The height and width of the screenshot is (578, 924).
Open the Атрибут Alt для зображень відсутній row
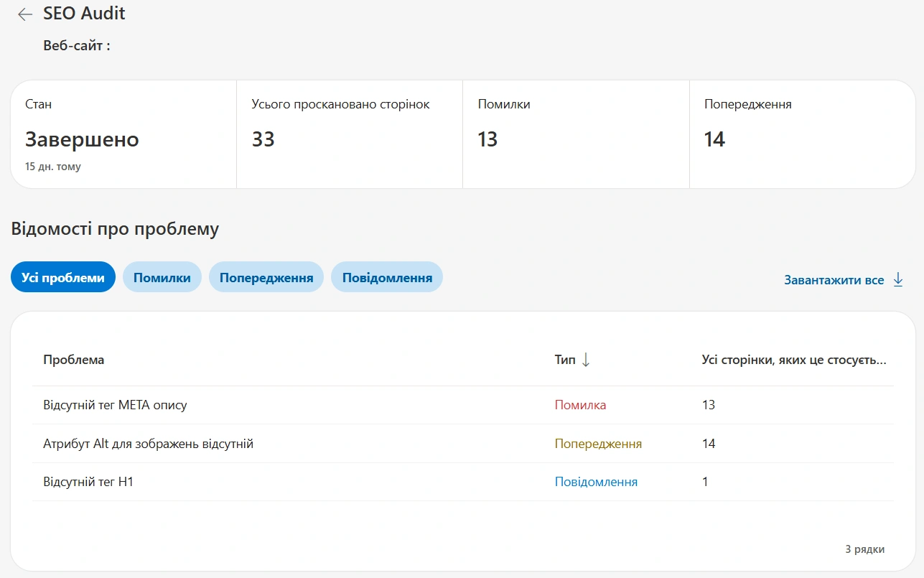463,444
